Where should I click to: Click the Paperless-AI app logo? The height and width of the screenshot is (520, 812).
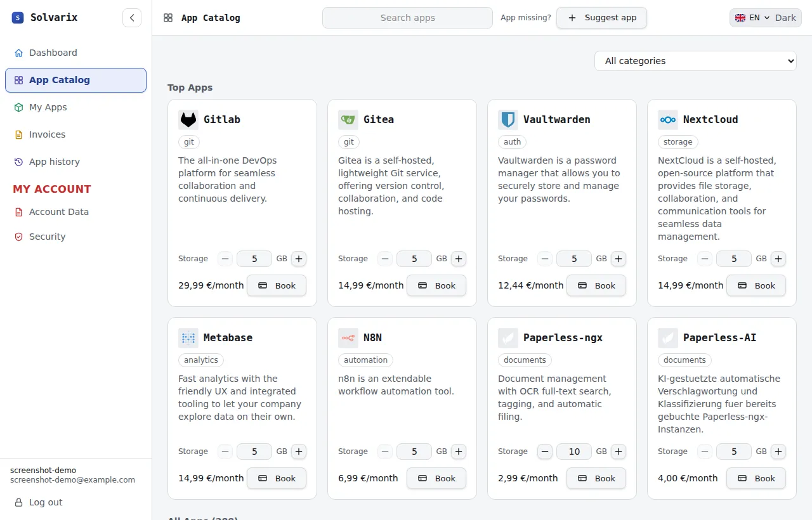click(x=668, y=337)
